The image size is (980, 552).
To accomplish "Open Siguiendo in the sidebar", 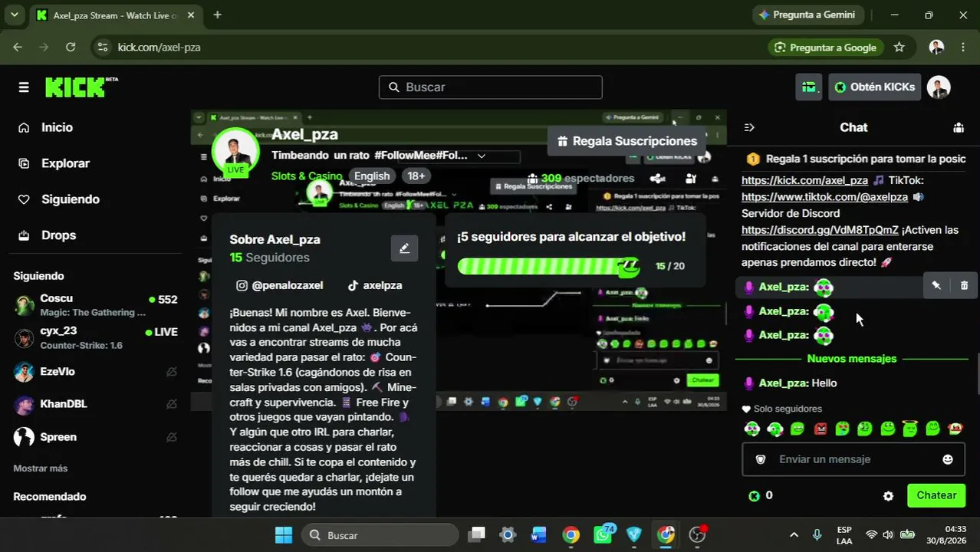I will click(70, 199).
